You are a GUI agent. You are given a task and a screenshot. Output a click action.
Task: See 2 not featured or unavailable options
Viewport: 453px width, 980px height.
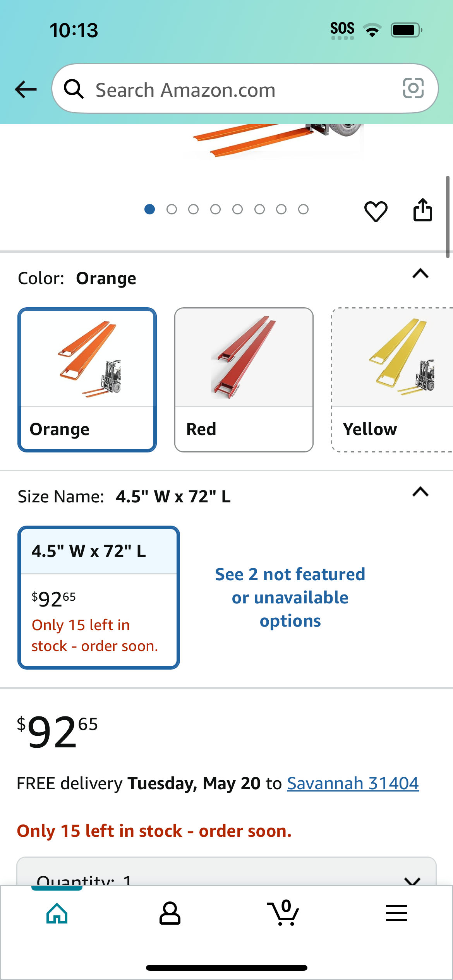click(x=290, y=597)
